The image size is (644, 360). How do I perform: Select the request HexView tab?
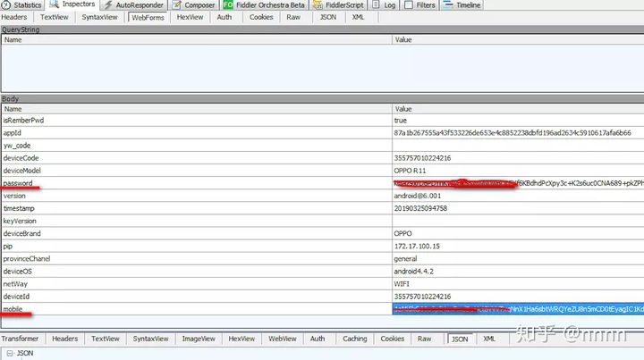click(190, 17)
